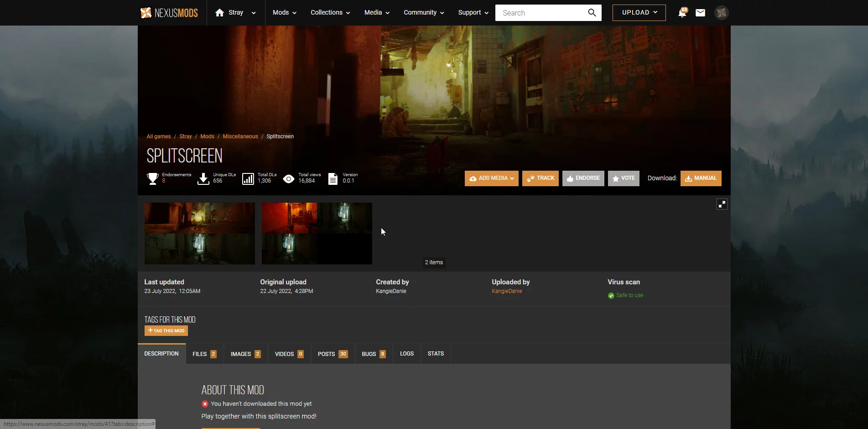Viewport: 868px width, 429px height.
Task: Go to All games breadcrumb
Action: (159, 136)
